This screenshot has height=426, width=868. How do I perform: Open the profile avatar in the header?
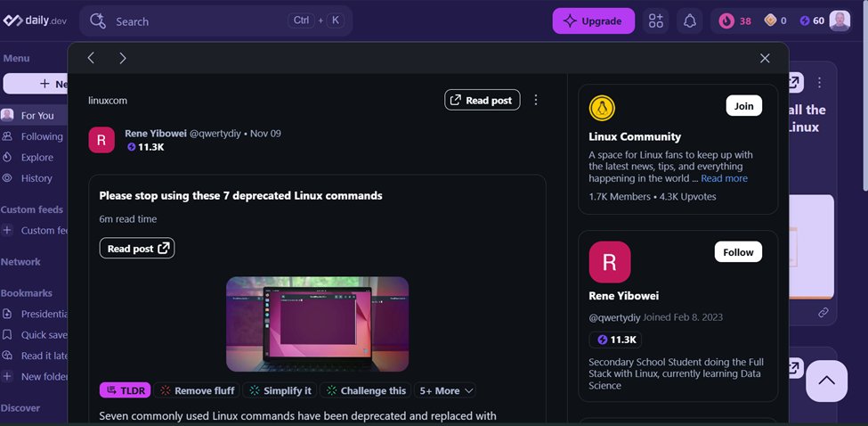tap(840, 21)
